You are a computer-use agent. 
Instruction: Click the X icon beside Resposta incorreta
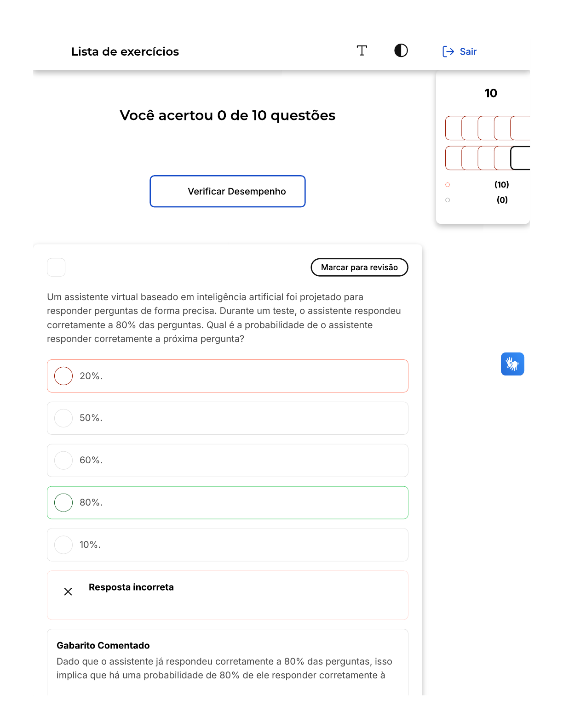pos(68,591)
